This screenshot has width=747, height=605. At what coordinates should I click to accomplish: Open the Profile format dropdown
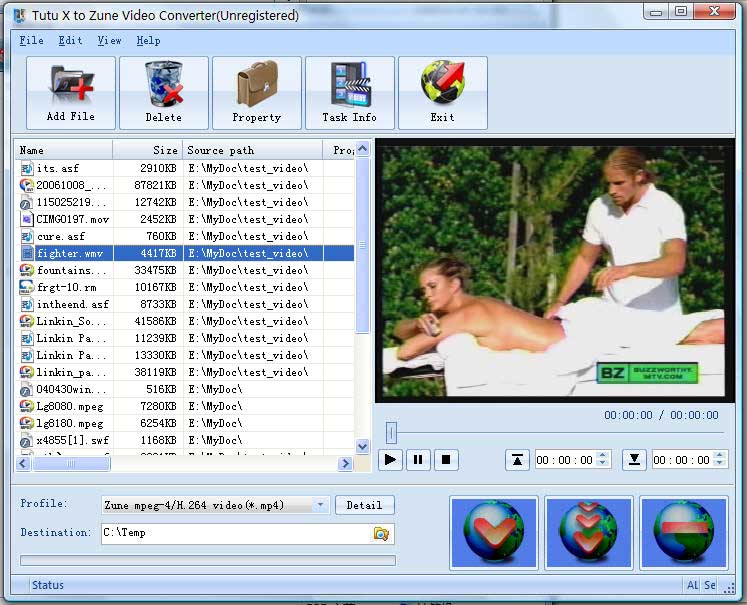coord(321,504)
